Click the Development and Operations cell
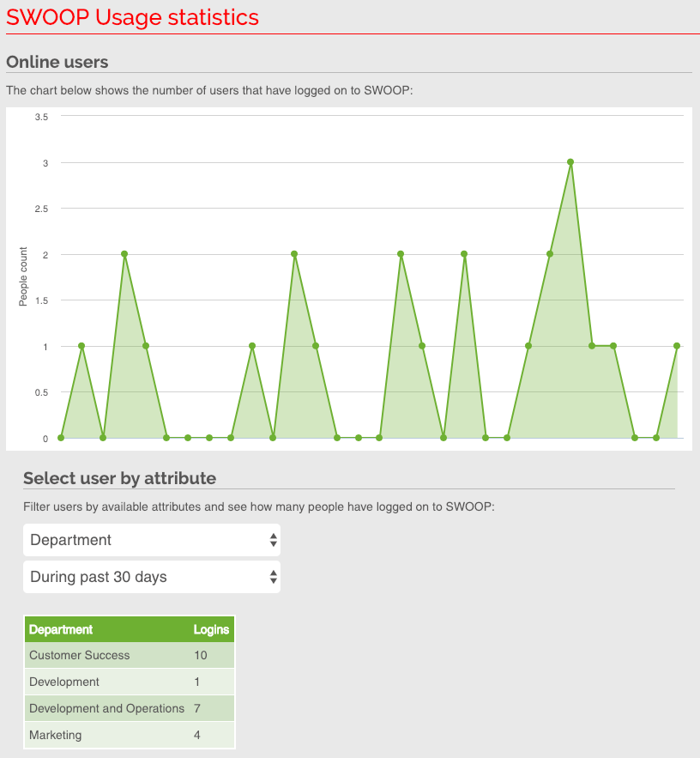 (106, 708)
